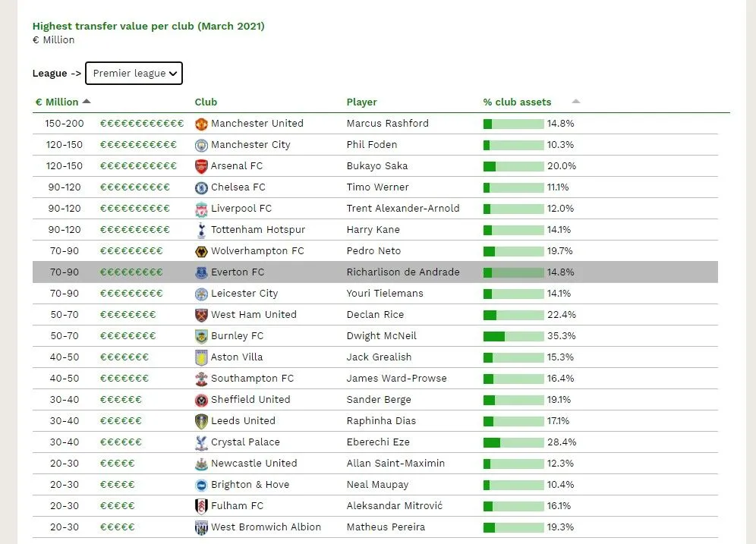Click the Tottenham Hotspur crest icon
The image size is (756, 544).
pyautogui.click(x=201, y=230)
